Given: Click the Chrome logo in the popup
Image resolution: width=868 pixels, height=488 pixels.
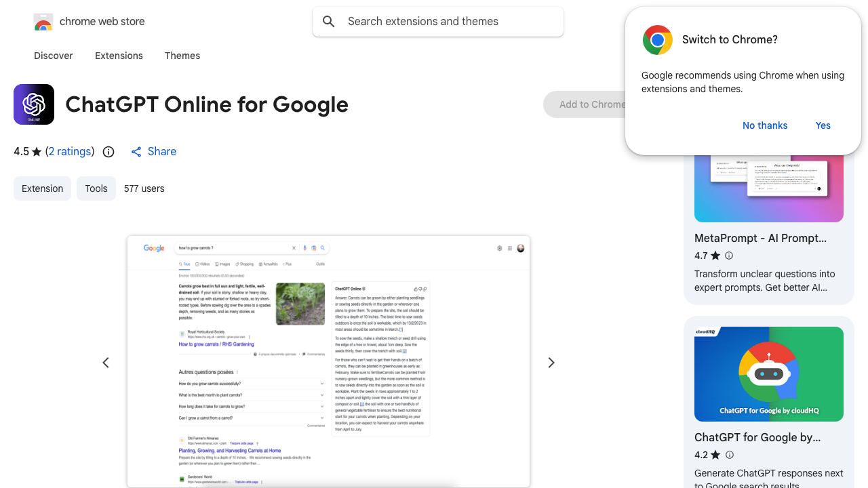Looking at the screenshot, I should pos(658,40).
